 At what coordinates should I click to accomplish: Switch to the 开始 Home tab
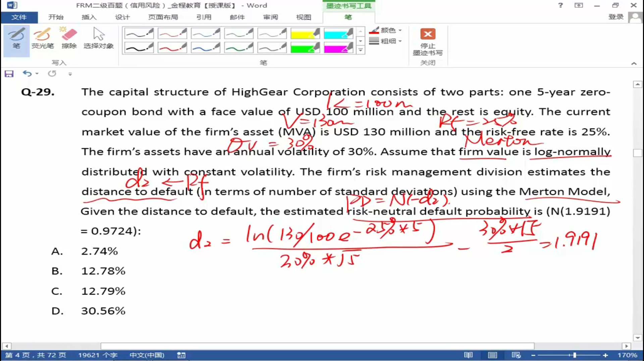click(x=56, y=17)
